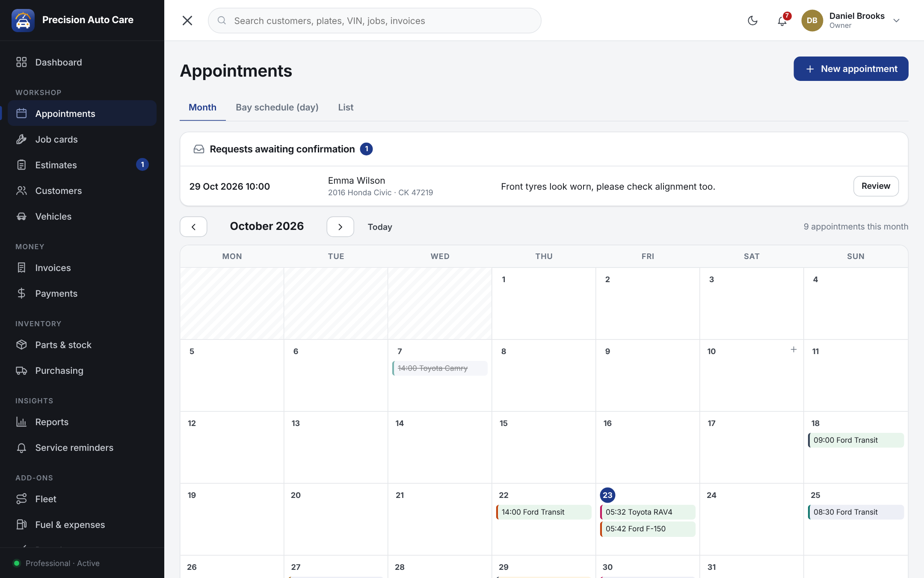Open 14:00 Ford Transit on October 22
This screenshot has height=578, width=924.
tap(544, 512)
